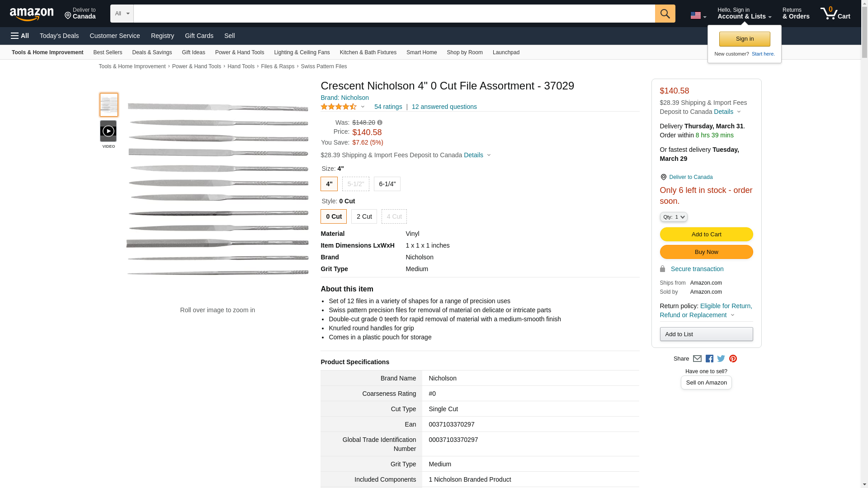868x488 pixels.
Task: Click the search magnifying glass button
Action: coord(665,14)
